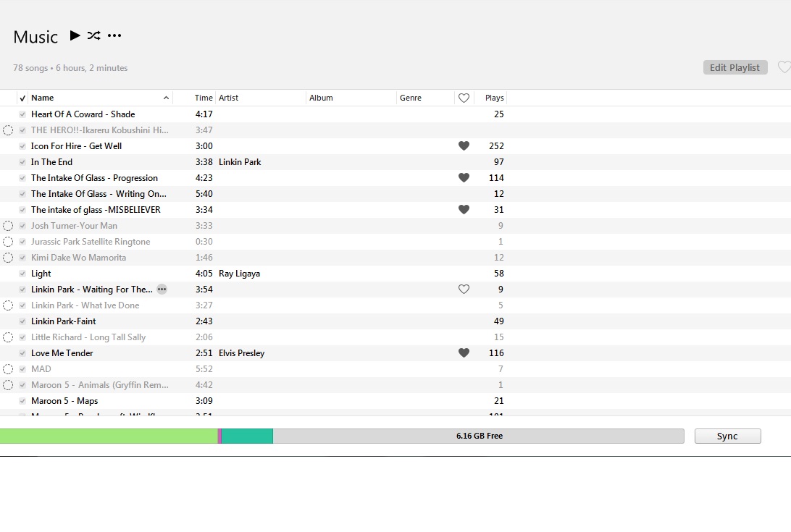The image size is (791, 532).
Task: Click the teal segment of storage bar
Action: (247, 436)
